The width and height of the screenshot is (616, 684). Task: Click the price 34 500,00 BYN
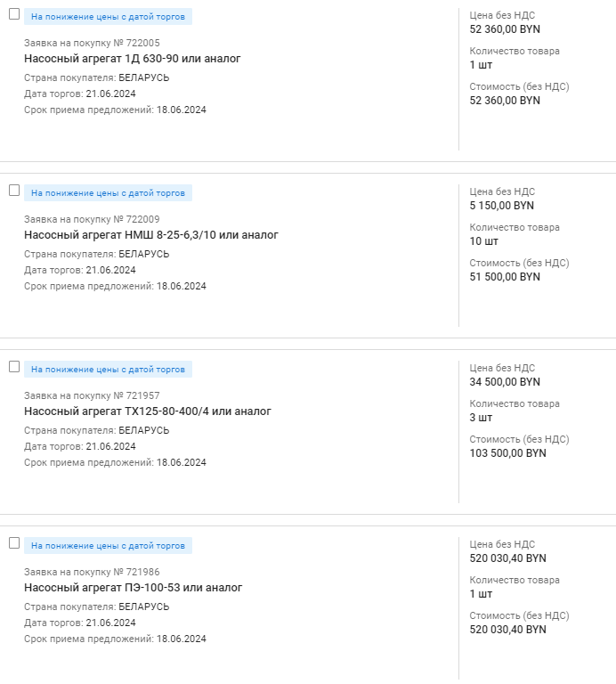(x=505, y=382)
